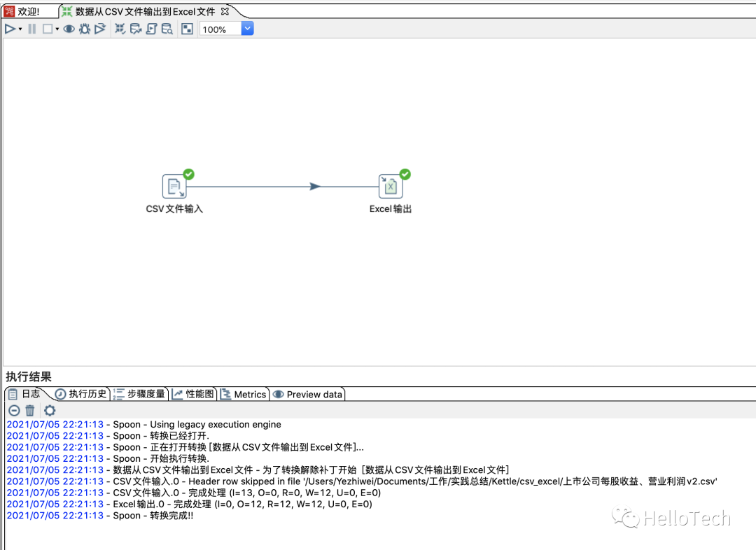Click the Excel输出.0 完成处理 log line
756x550 pixels.
click(x=190, y=505)
